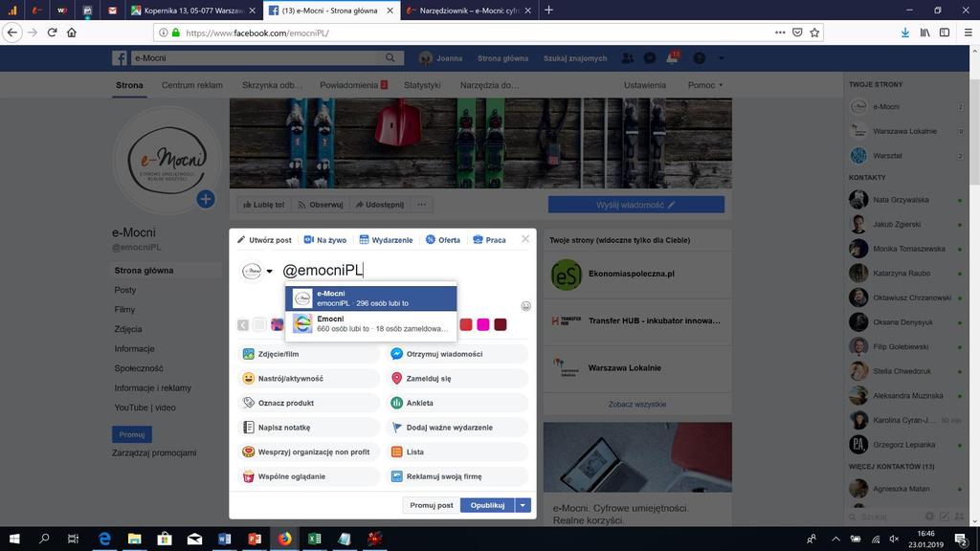Viewport: 980px width, 551px height.
Task: Click the Opublikuj button
Action: pyautogui.click(x=487, y=505)
